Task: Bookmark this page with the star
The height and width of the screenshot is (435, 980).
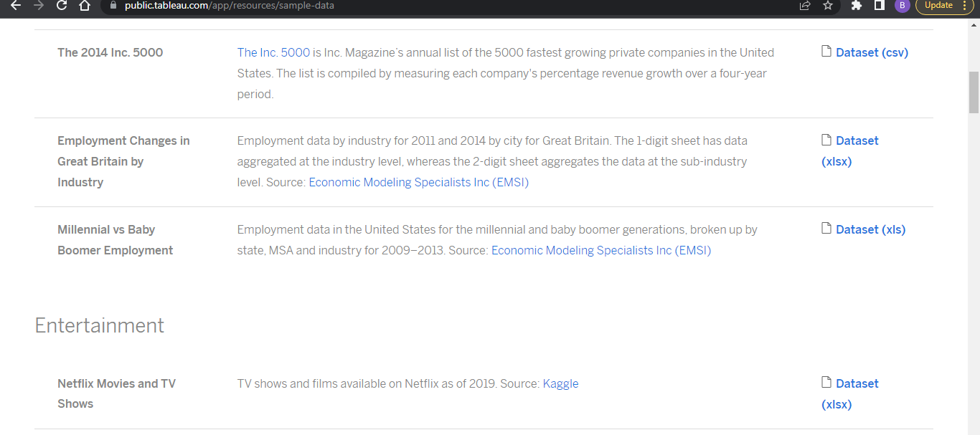Action: [828, 6]
